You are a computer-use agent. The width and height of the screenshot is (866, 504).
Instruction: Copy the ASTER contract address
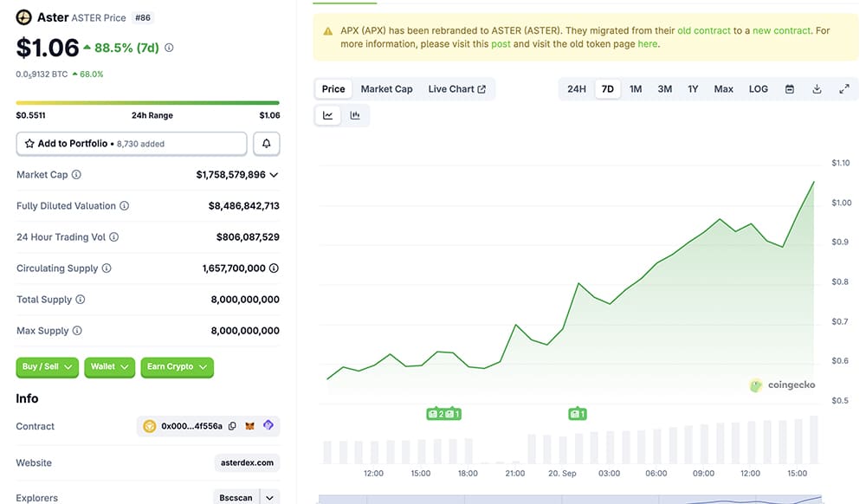(x=232, y=425)
